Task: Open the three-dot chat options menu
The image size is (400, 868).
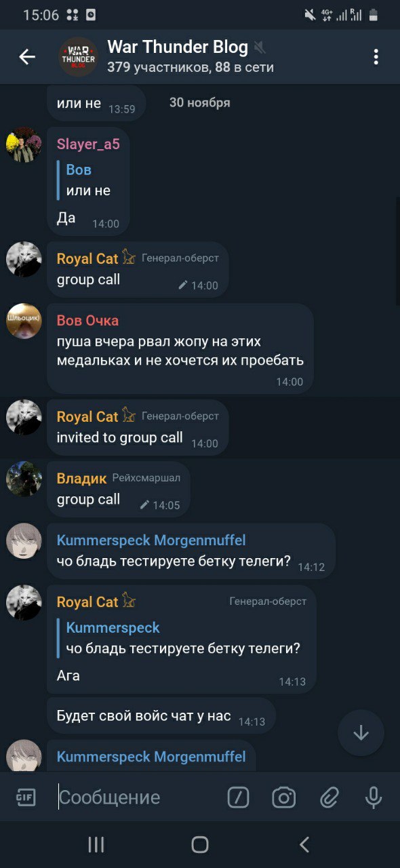Action: click(376, 57)
